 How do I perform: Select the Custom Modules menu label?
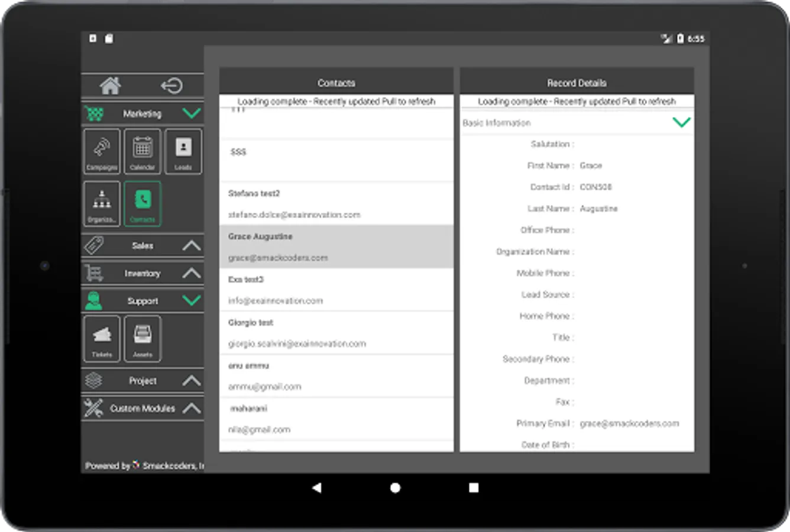point(143,408)
